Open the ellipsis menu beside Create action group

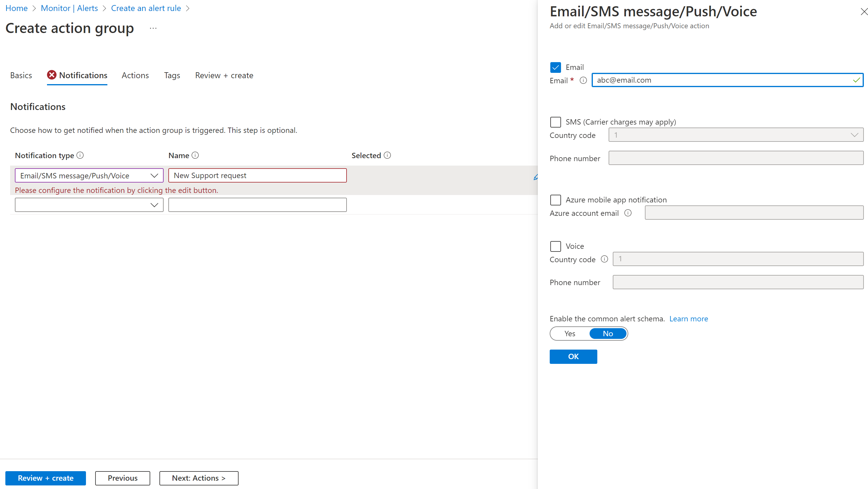(x=153, y=28)
